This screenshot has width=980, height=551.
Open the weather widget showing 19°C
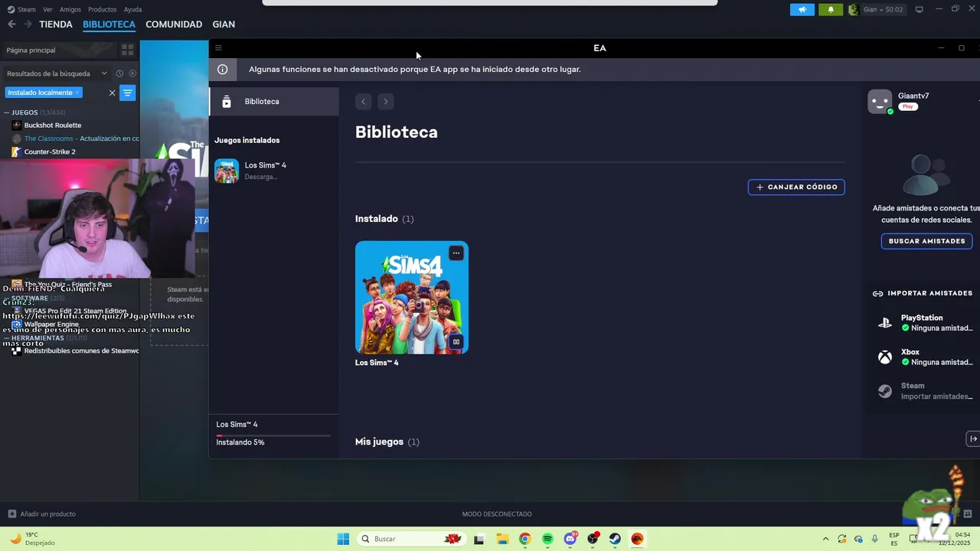point(32,539)
